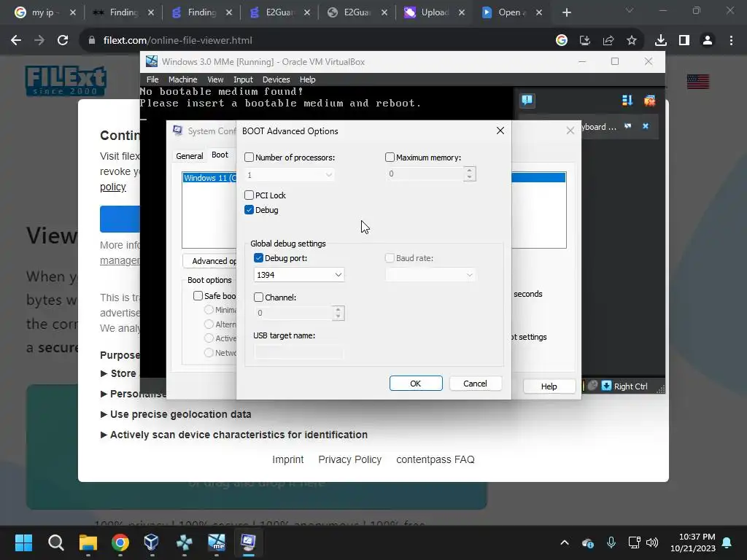Expand Actively scan device characteristics section
The width and height of the screenshot is (747, 560).
[x=234, y=435]
